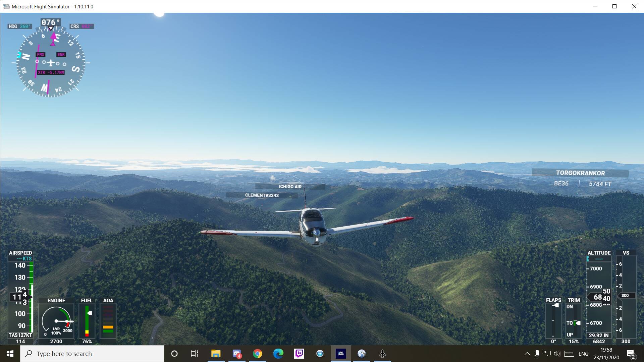The height and width of the screenshot is (362, 644).
Task: Click the ENG language indicator
Action: pyautogui.click(x=583, y=354)
